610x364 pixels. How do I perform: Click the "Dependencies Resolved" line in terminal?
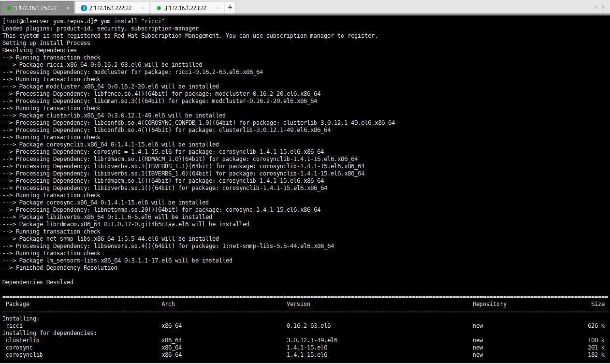tap(38, 282)
